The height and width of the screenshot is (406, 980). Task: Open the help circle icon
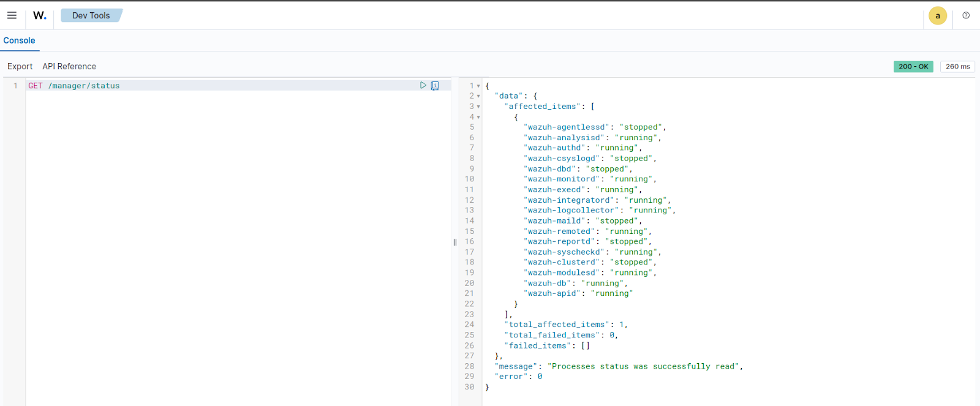pyautogui.click(x=966, y=15)
